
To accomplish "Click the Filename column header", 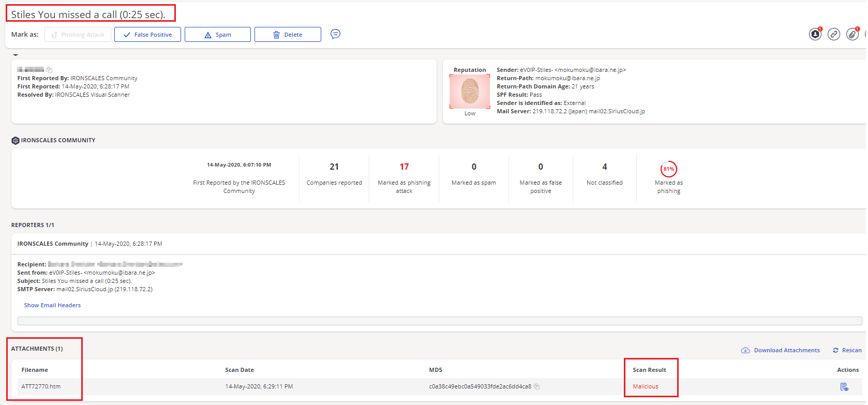I will tap(35, 370).
